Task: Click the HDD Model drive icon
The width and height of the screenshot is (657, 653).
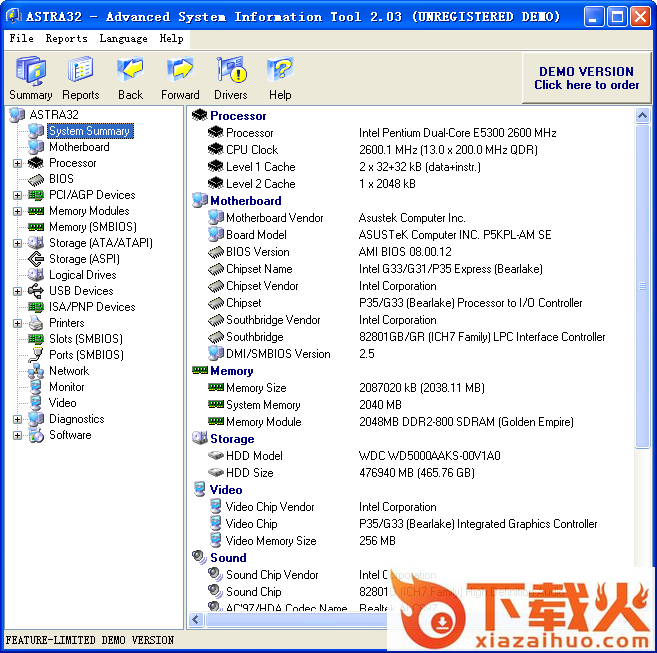Action: [x=216, y=455]
